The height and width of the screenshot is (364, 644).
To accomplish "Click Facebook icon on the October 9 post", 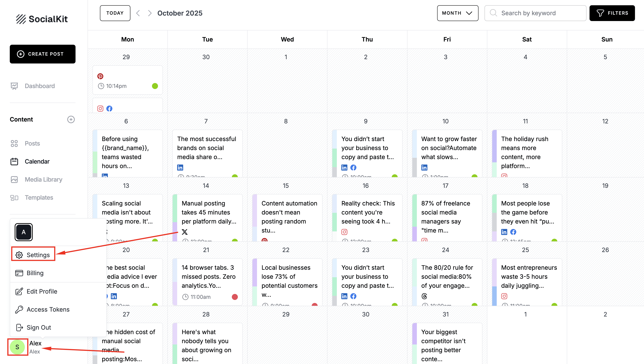I will [353, 168].
